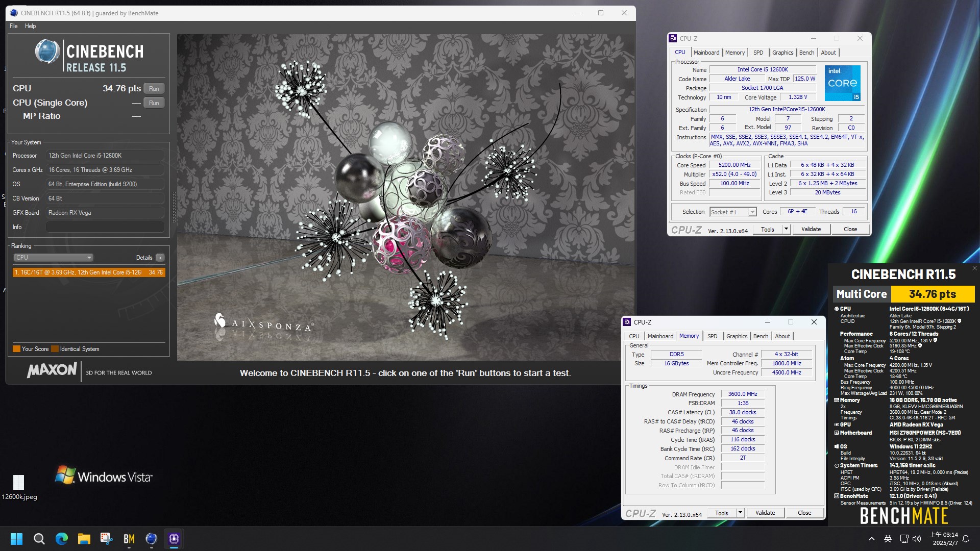Switch to CPU tab in lower CPU-Z

click(634, 336)
